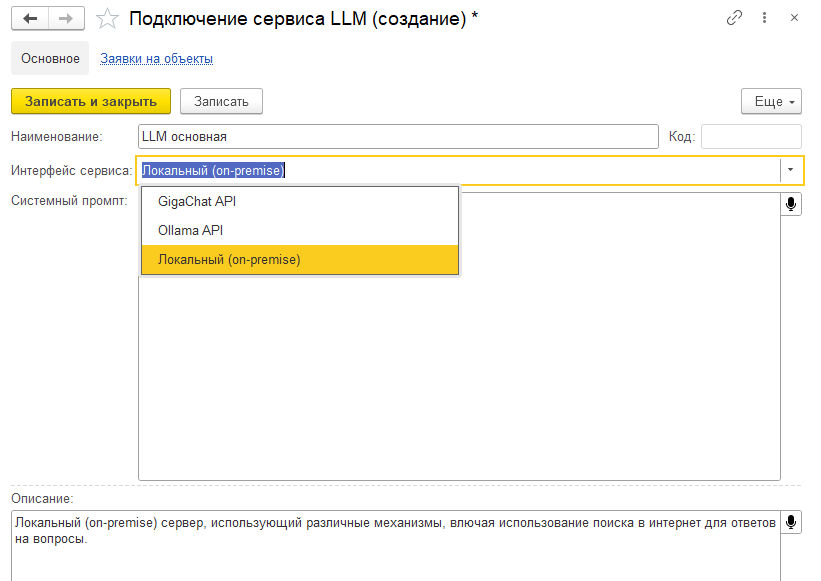821x581 pixels.
Task: Click the Записать button
Action: tap(220, 100)
